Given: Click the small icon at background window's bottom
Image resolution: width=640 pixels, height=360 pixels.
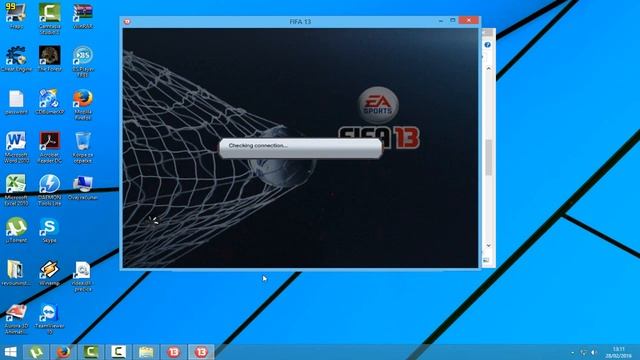Looking at the screenshot, I should click(x=486, y=260).
